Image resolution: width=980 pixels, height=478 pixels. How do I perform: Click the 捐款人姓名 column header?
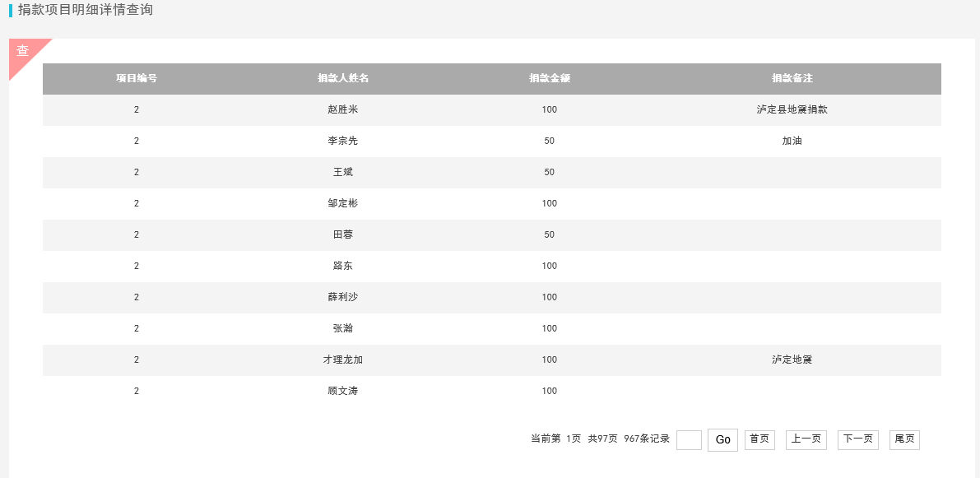(343, 79)
